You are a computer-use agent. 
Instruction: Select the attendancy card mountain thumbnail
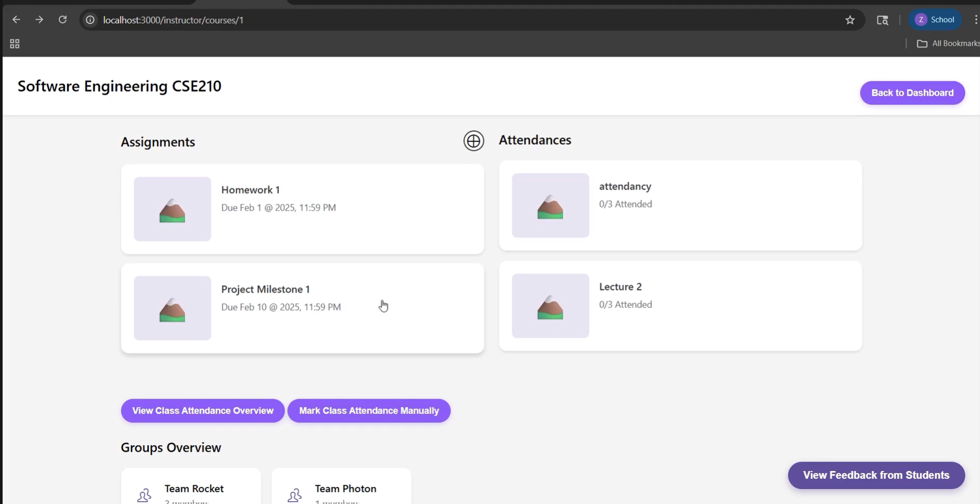tap(549, 205)
